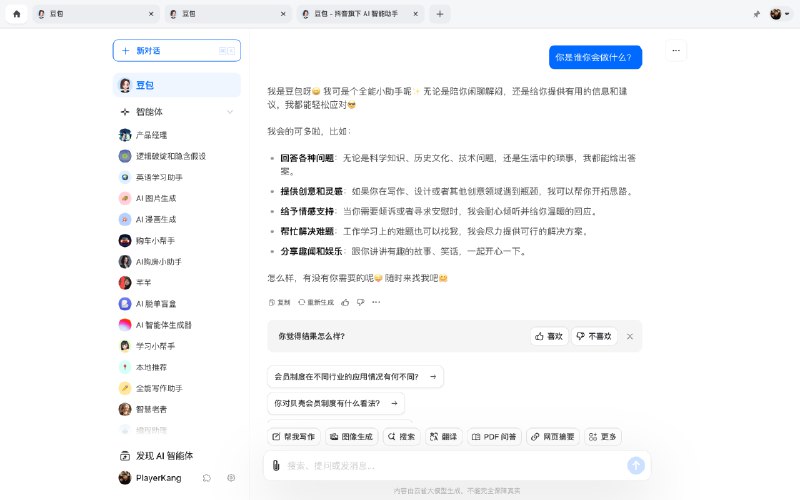
Task: Click the keyboard shortcut hint in 新对话
Action: tap(227, 51)
